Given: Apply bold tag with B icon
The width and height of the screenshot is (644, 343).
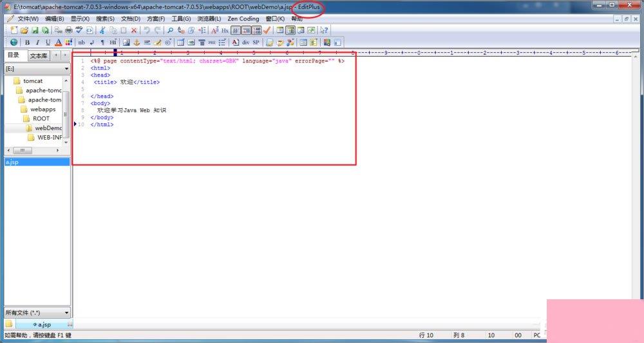Looking at the screenshot, I should [27, 42].
